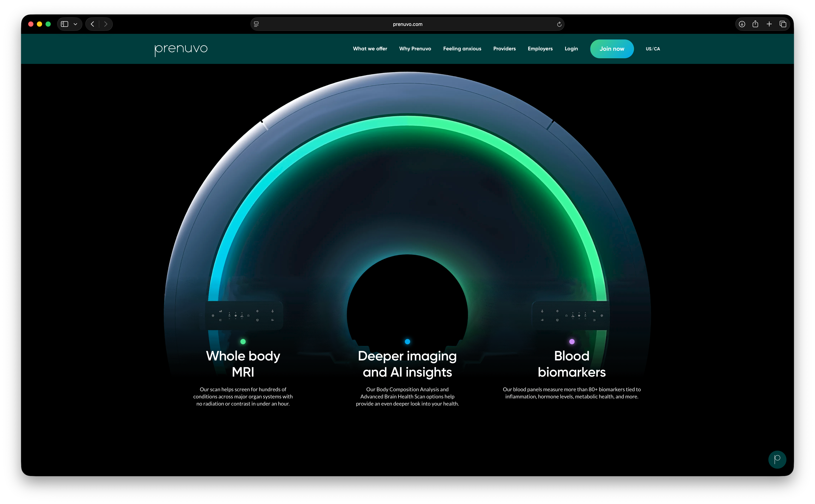Click the text 'Our scan helps screen for hundreds of'
This screenshot has height=504, width=815.
coord(243,389)
